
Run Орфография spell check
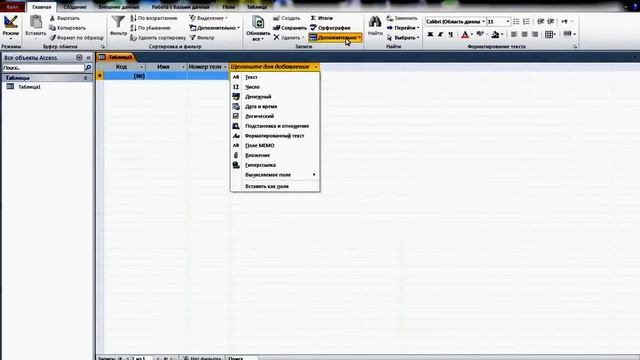point(330,28)
